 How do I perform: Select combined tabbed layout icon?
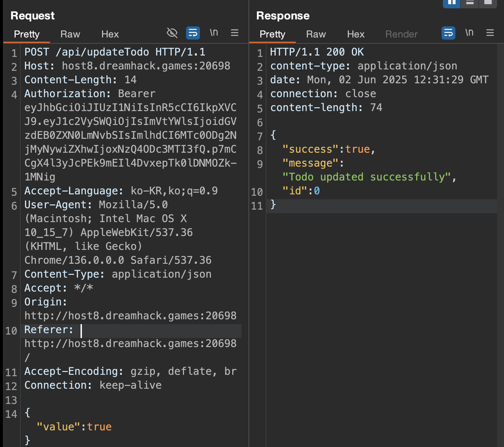click(488, 3)
